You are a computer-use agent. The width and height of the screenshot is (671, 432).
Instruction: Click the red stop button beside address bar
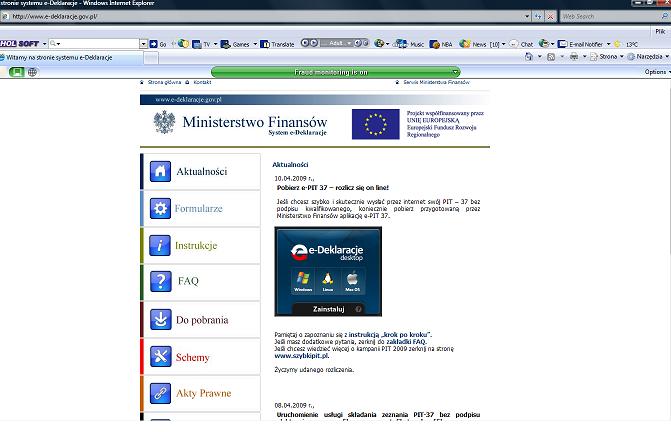550,16
